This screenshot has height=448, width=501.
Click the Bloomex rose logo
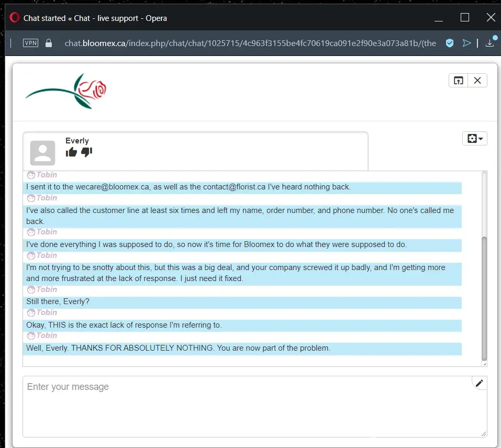pos(66,91)
